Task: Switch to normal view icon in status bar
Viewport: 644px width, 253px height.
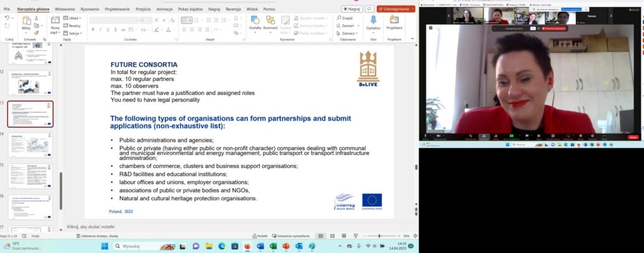Action: click(321, 236)
